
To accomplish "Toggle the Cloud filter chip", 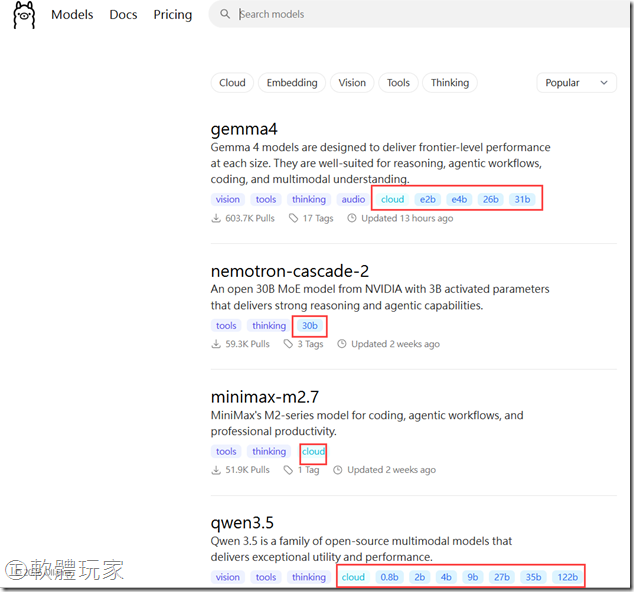I will tap(232, 83).
